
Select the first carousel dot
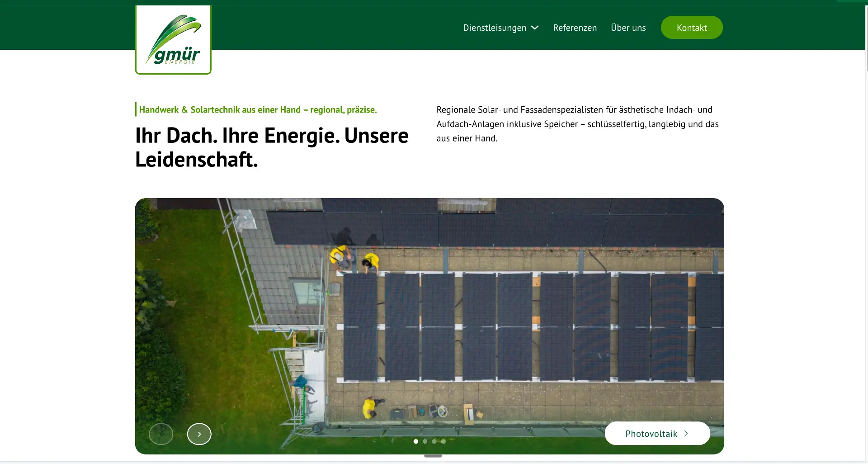416,441
